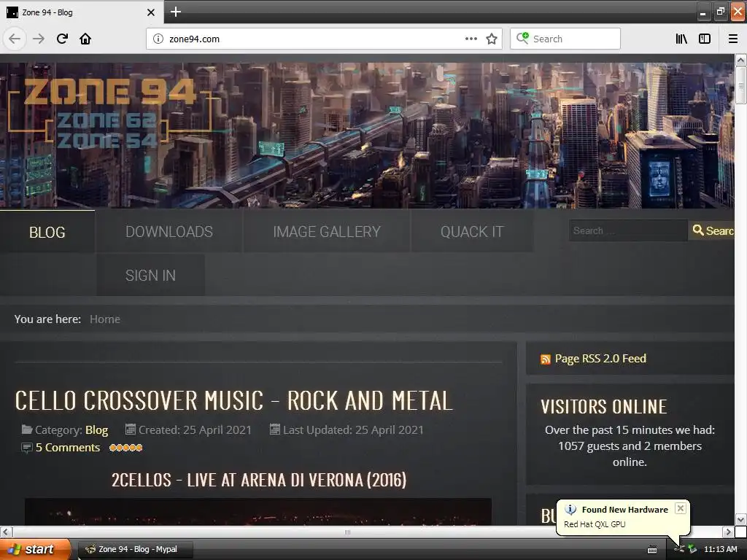Click the Created: 25 April 2021 text
This screenshot has width=747, height=560.
[195, 430]
